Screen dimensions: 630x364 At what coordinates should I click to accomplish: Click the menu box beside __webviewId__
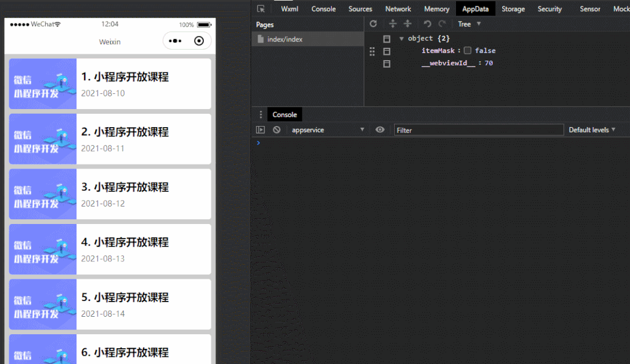coord(387,64)
